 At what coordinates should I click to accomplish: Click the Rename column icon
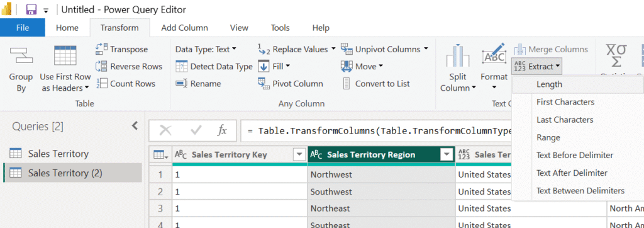pyautogui.click(x=181, y=84)
